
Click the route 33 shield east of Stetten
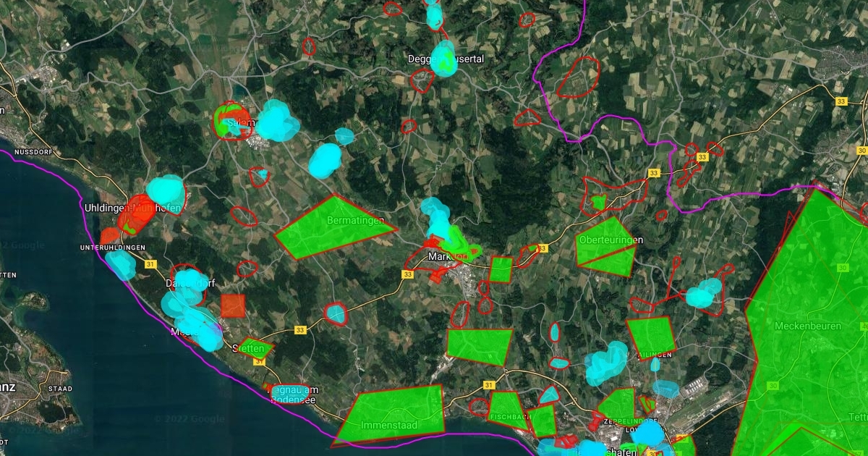point(301,330)
